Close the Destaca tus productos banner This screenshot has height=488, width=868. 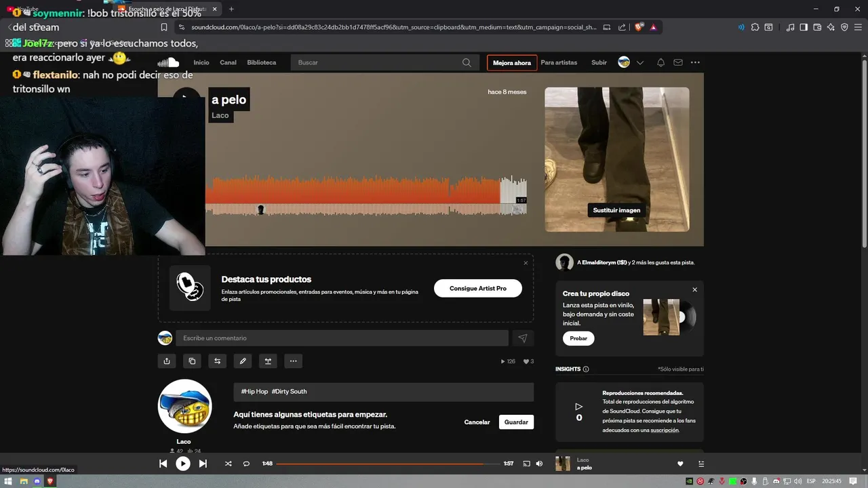pos(526,263)
